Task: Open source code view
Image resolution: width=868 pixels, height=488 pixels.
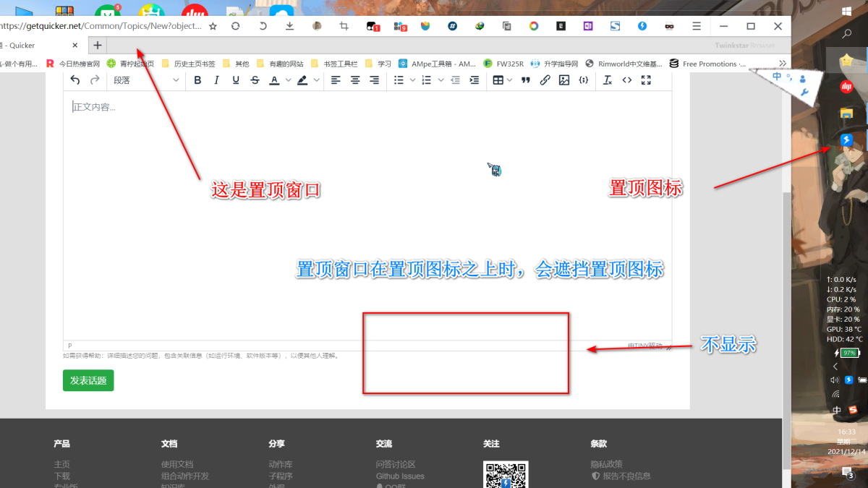Action: click(x=627, y=80)
